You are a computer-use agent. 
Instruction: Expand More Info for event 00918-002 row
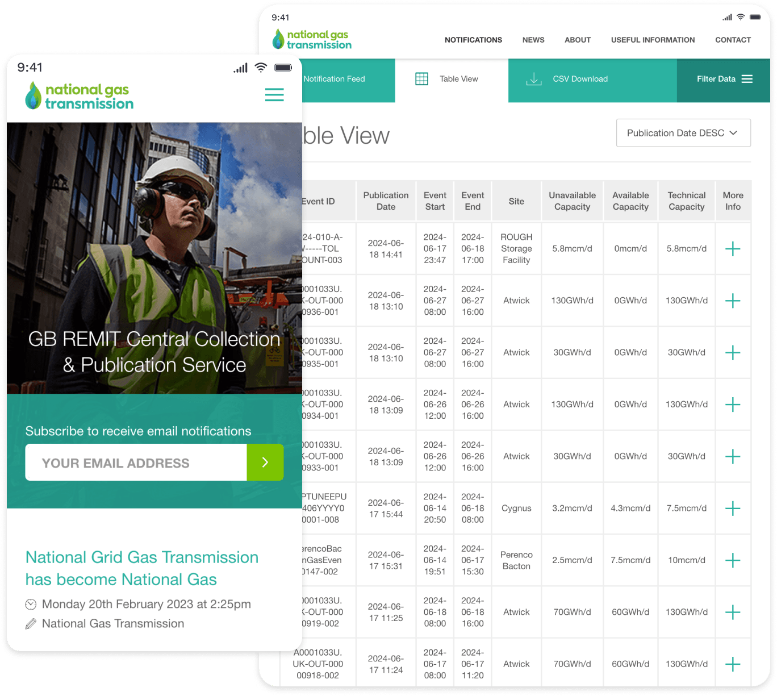733,664
